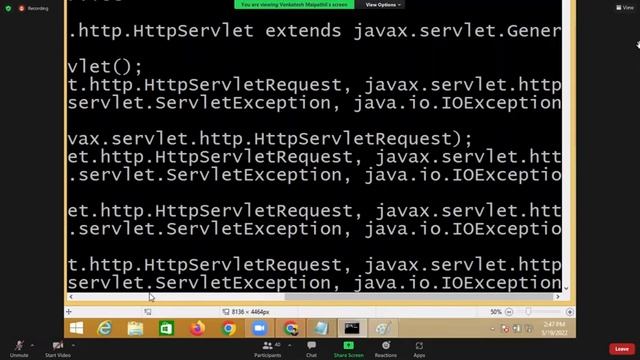Open audio options arrow beside Unmute
The image size is (640, 360).
pyautogui.click(x=32, y=345)
